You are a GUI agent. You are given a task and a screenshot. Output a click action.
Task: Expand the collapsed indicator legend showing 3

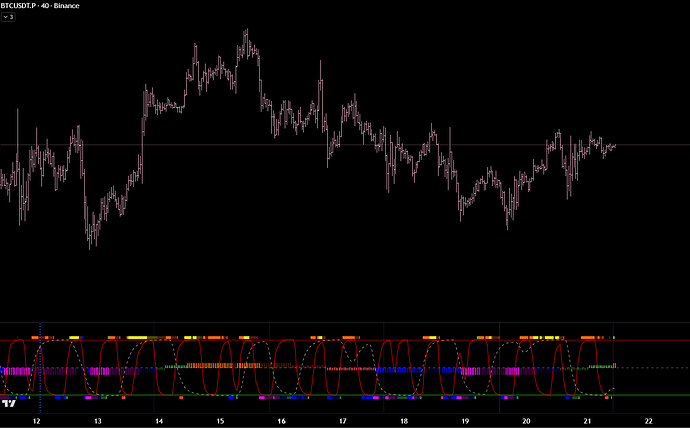[x=9, y=17]
